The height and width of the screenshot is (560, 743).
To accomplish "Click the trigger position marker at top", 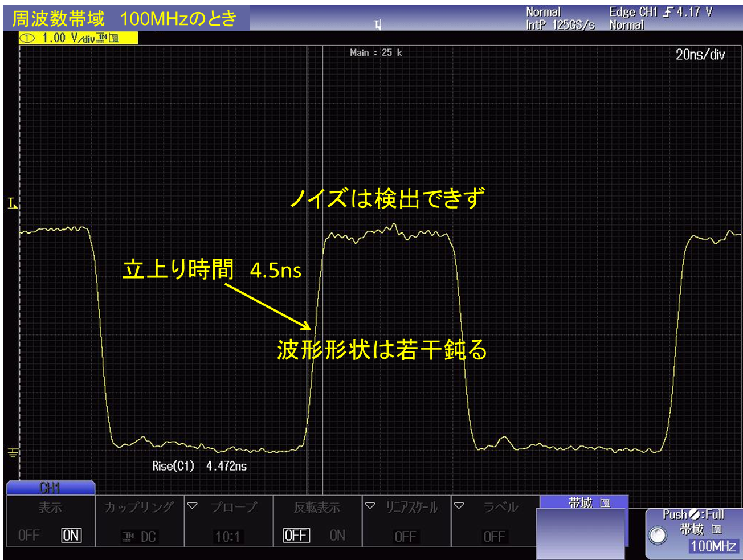I will click(x=377, y=24).
